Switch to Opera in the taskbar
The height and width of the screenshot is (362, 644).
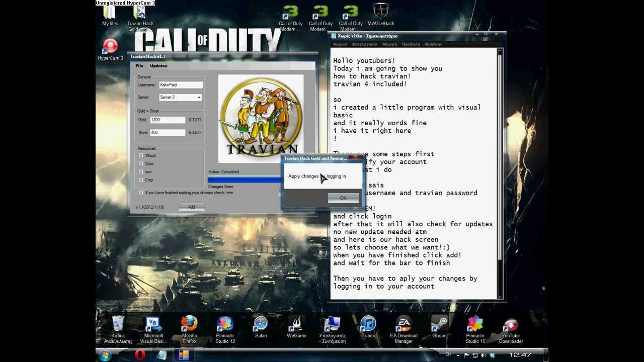140,355
